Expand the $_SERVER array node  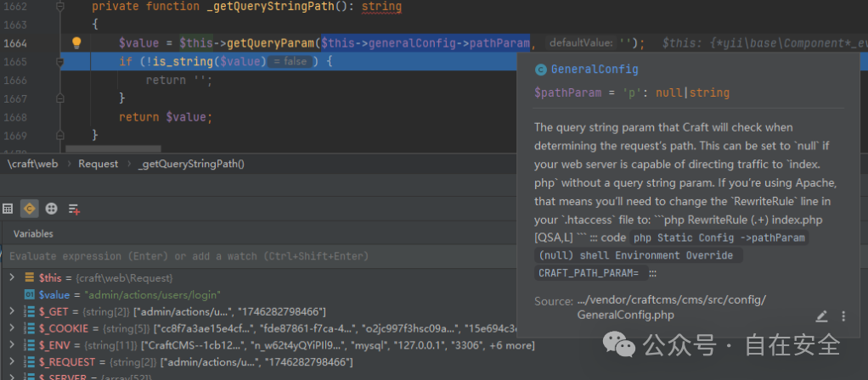(12, 377)
